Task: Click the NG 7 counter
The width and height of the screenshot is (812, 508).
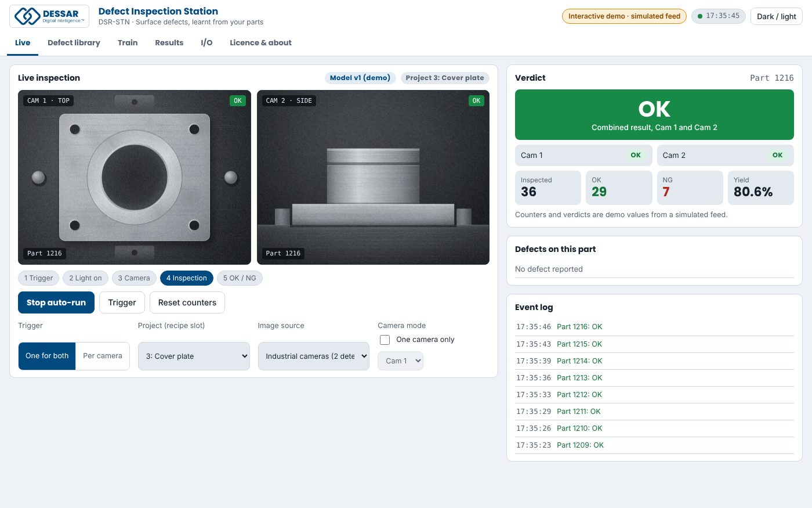Action: click(690, 188)
